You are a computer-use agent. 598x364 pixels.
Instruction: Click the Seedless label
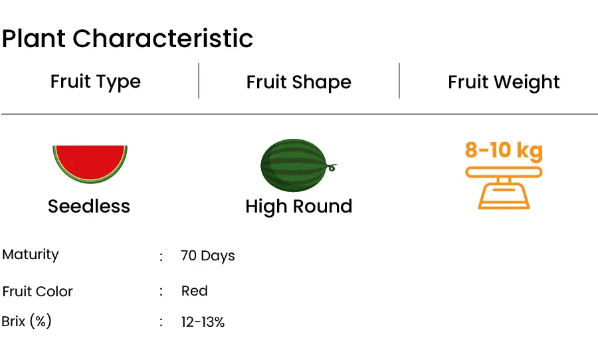point(89,206)
